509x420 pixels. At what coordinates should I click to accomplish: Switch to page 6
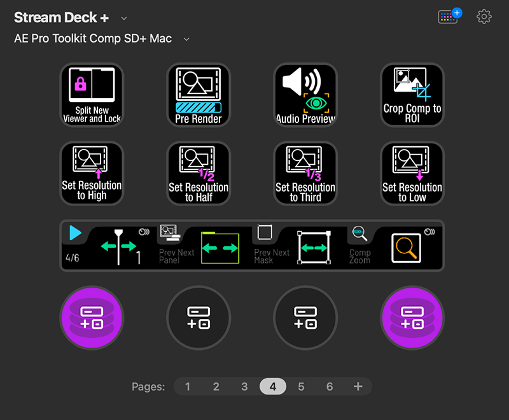pos(330,386)
